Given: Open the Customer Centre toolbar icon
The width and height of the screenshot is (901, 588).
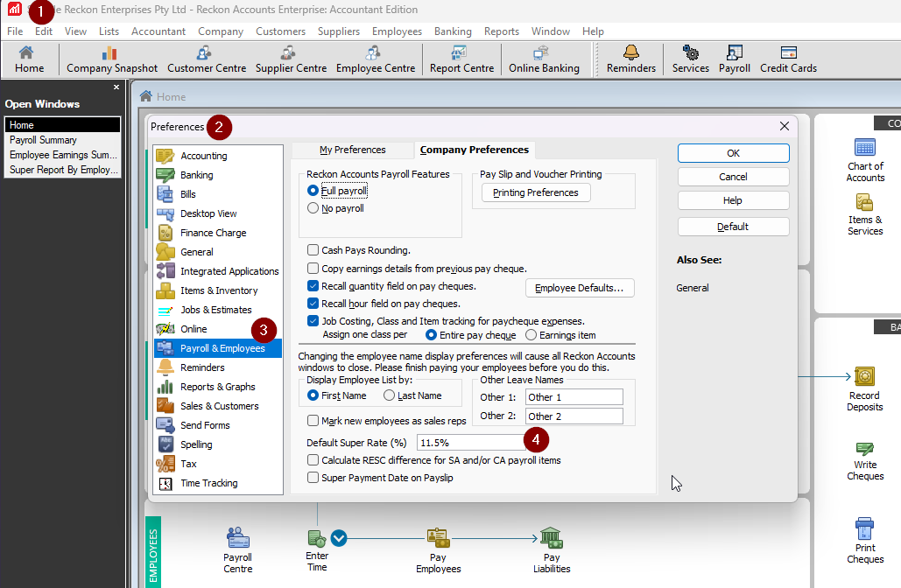Looking at the screenshot, I should coord(207,59).
